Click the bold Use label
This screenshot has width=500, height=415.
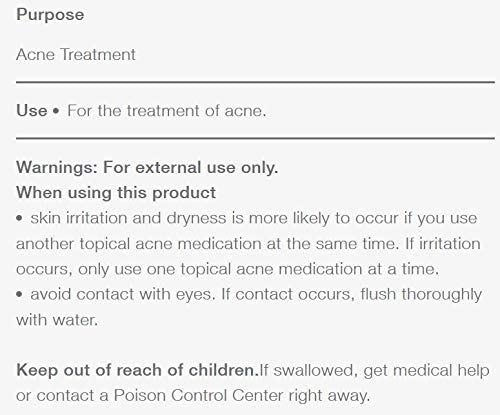(32, 111)
